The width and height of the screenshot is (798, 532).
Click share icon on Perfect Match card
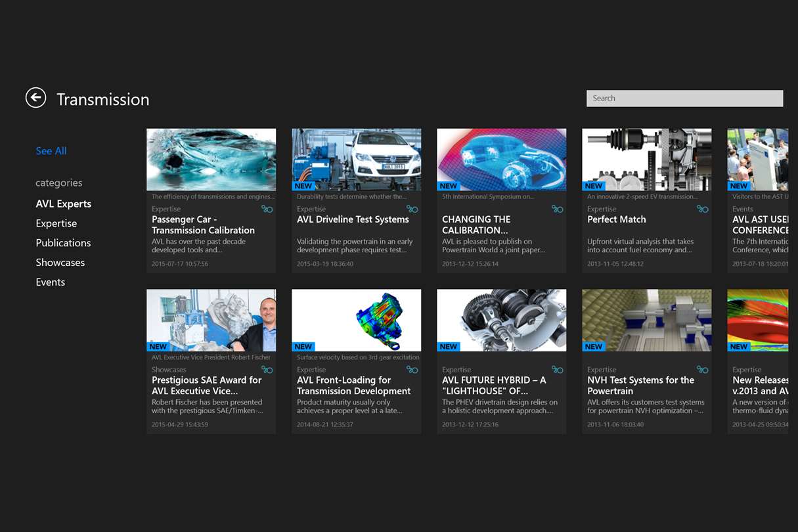702,209
